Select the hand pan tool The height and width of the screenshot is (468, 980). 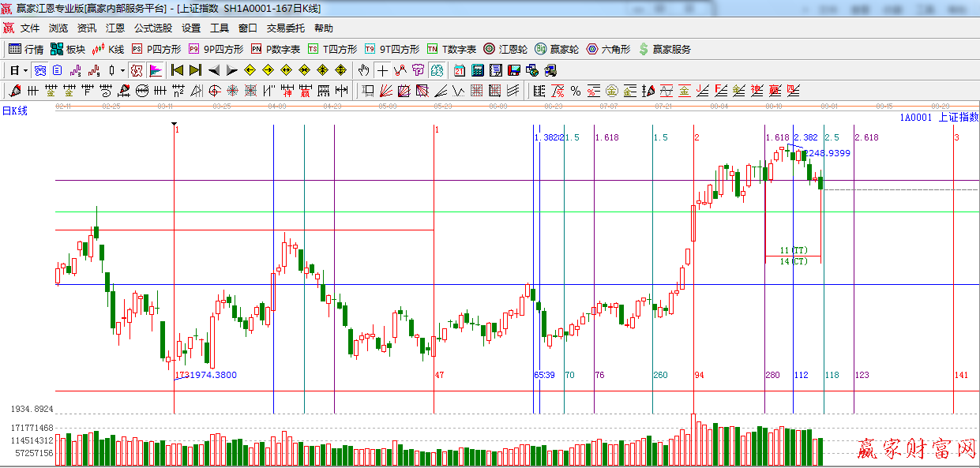363,70
